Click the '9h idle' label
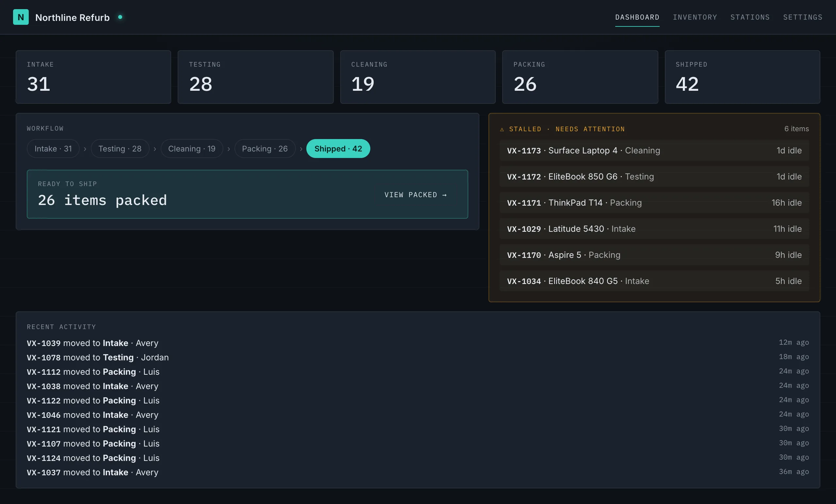This screenshot has height=504, width=836. tap(788, 255)
